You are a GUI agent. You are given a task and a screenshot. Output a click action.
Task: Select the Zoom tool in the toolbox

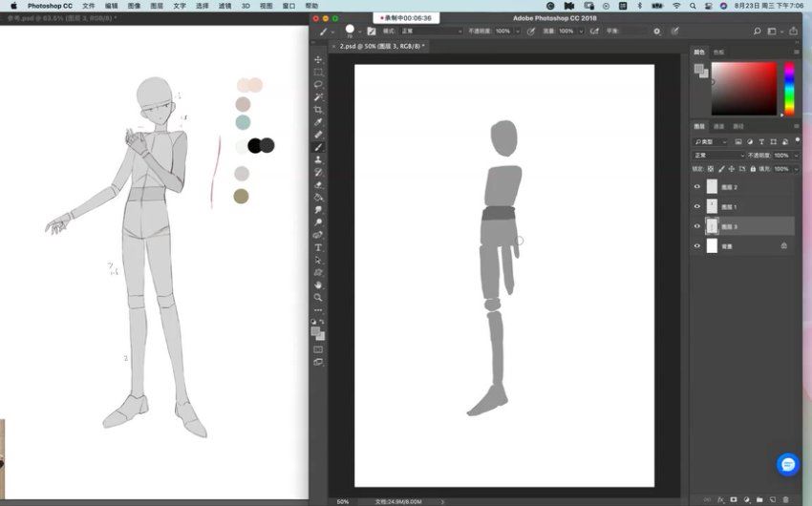click(318, 298)
